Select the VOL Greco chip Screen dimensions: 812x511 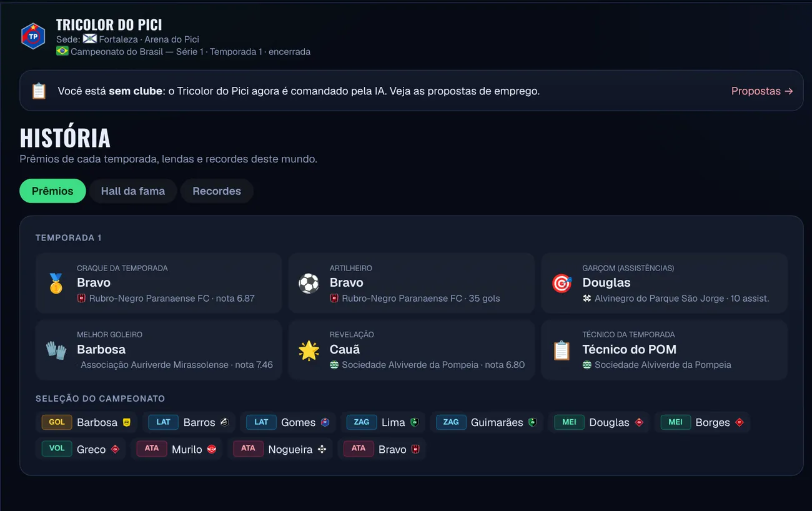pyautogui.click(x=81, y=449)
